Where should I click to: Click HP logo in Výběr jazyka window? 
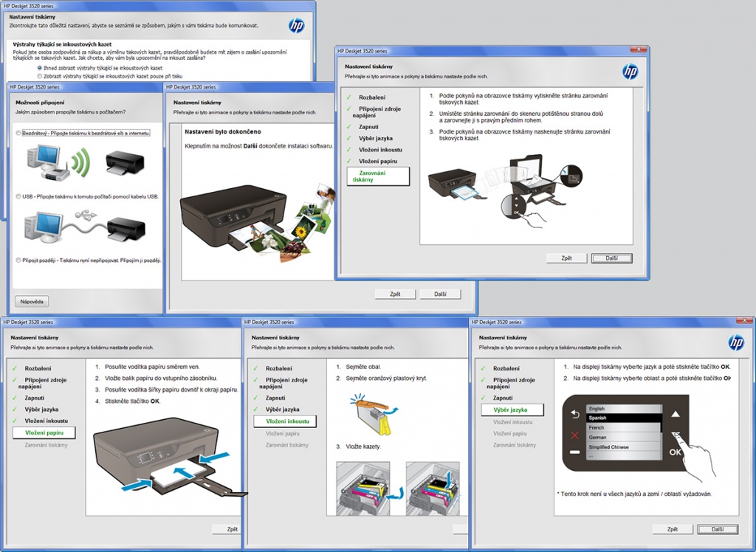click(x=736, y=342)
